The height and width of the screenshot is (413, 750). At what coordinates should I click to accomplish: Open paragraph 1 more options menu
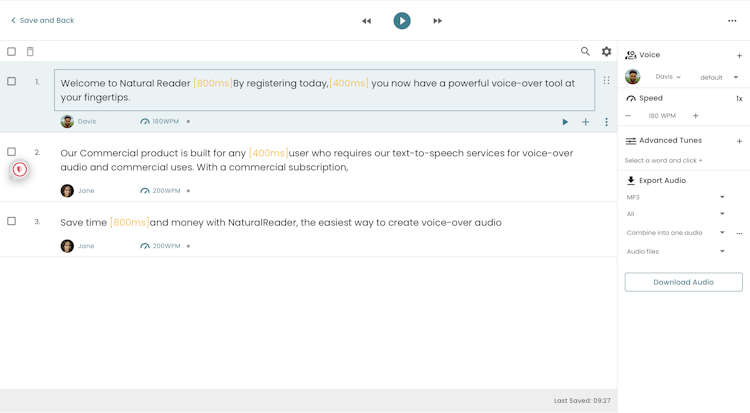[606, 122]
